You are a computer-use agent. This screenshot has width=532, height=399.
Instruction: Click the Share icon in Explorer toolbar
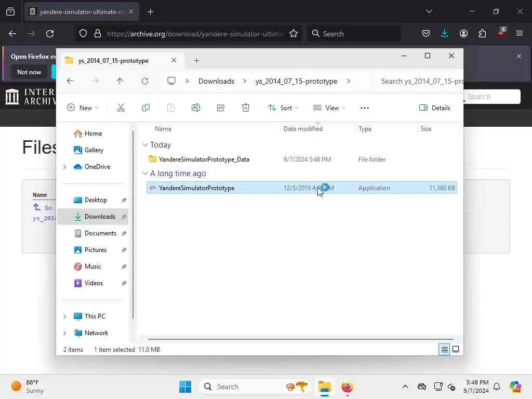tap(220, 108)
